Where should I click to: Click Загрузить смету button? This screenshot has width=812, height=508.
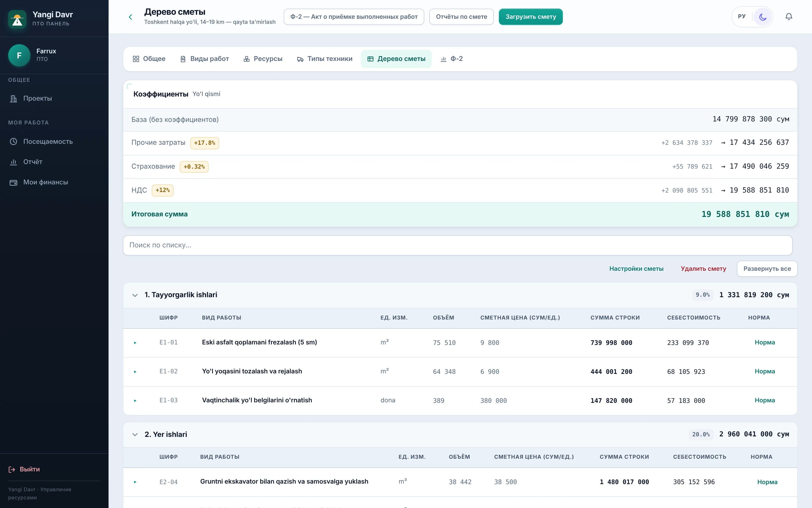531,17
